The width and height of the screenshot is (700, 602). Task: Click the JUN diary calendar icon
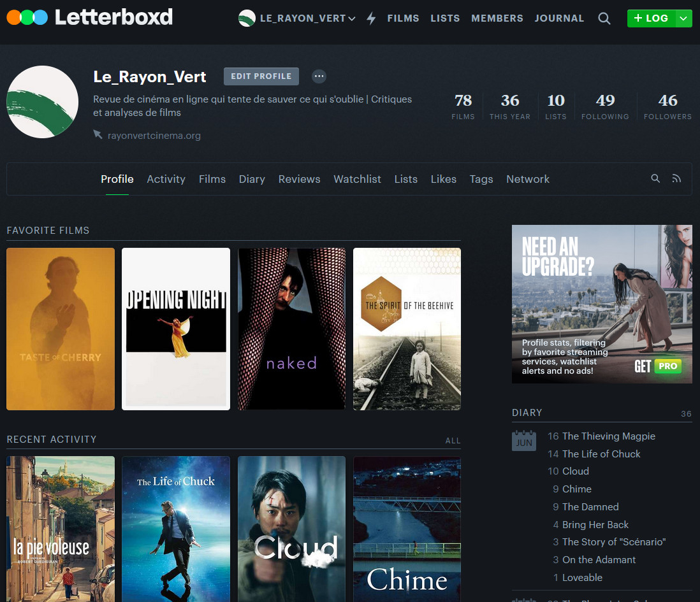tap(524, 440)
